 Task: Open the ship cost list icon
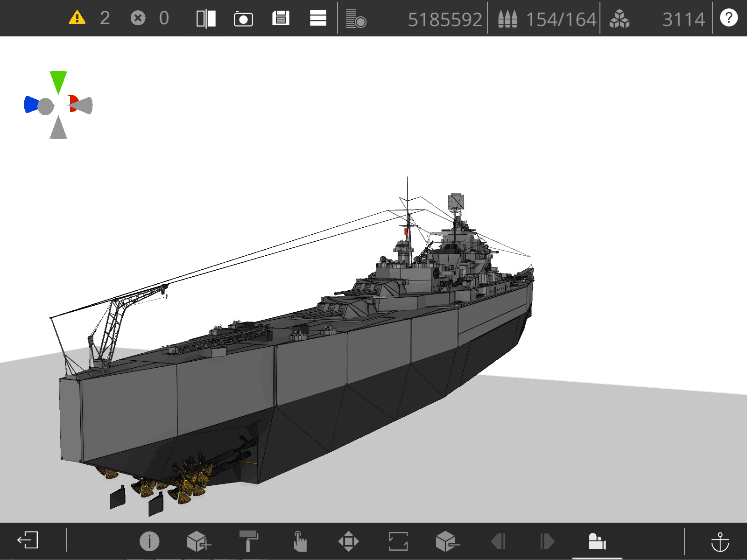pos(356,19)
